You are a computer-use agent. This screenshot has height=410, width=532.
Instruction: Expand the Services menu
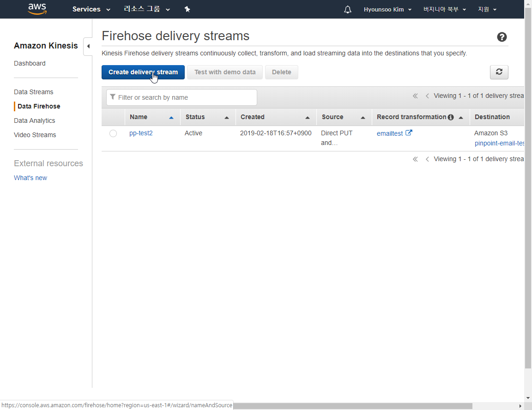(91, 9)
